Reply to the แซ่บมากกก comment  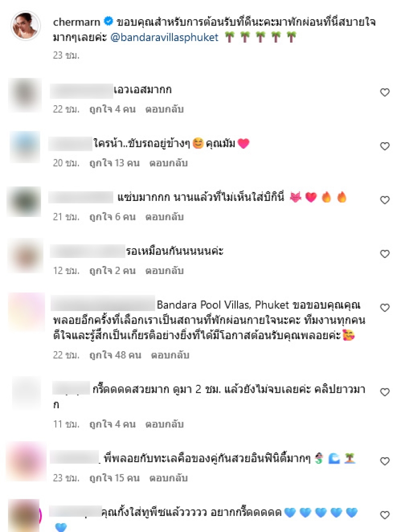coord(164,217)
